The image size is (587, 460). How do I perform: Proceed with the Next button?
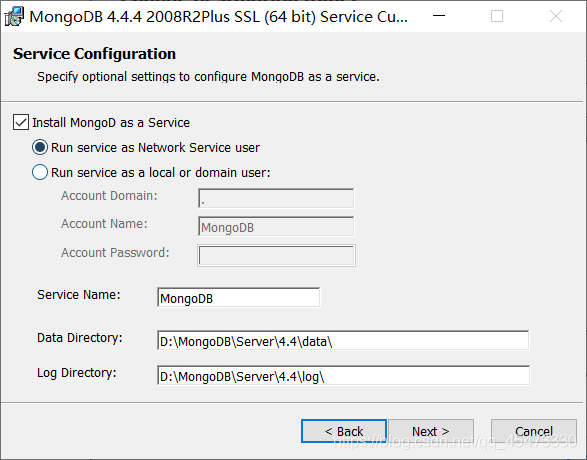tap(431, 431)
